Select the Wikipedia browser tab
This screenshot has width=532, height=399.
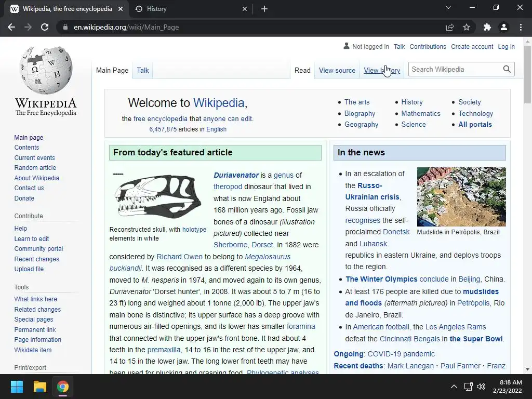(x=66, y=9)
